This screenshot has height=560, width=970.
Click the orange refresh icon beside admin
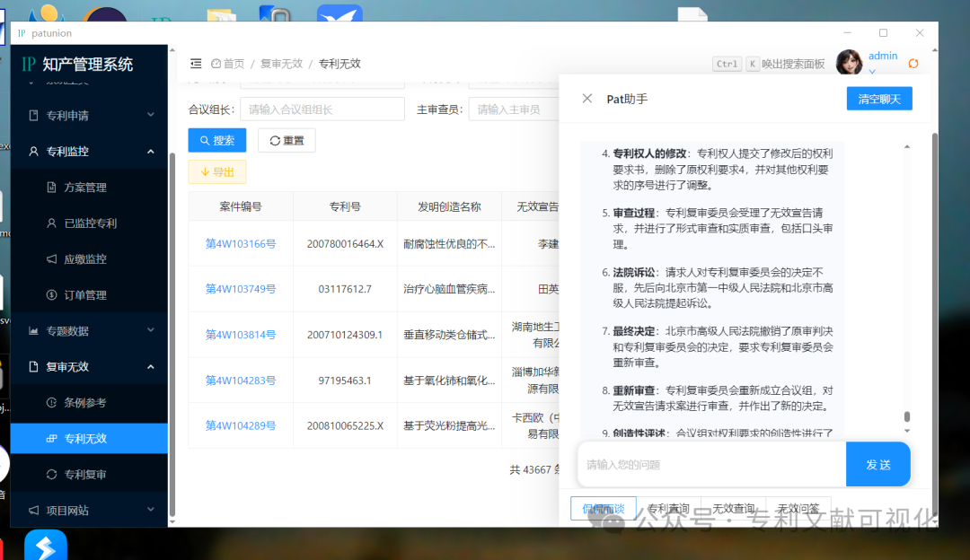pos(913,64)
